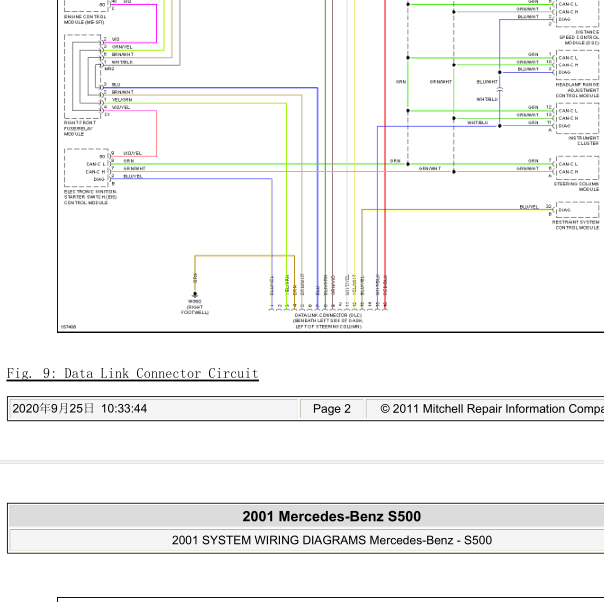Screen dimensions: 604x602
Task: Click the 'ENGINE CONTROL MODULE (ME-SFI)' label
Action: 85,20
